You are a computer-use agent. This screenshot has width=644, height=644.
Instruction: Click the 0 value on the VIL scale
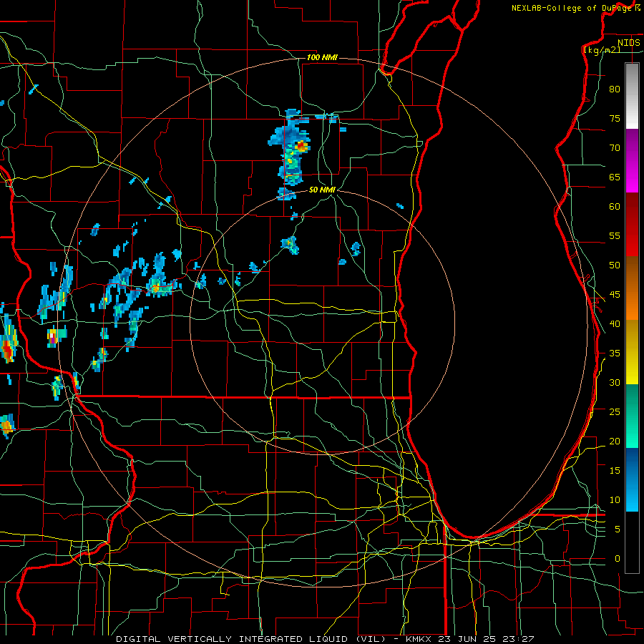click(x=617, y=559)
